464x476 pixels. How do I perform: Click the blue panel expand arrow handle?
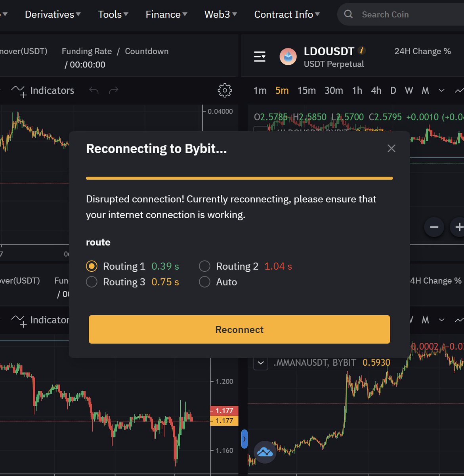[244, 439]
